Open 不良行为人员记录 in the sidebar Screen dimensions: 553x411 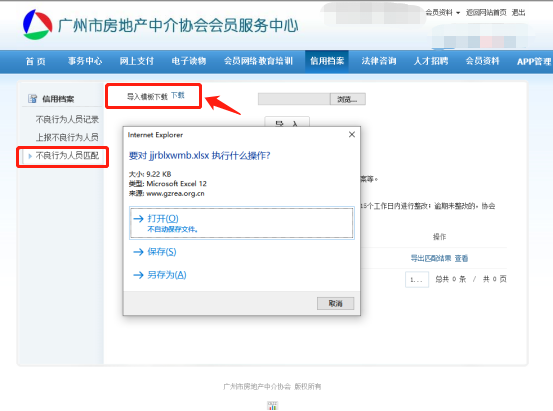click(x=67, y=120)
